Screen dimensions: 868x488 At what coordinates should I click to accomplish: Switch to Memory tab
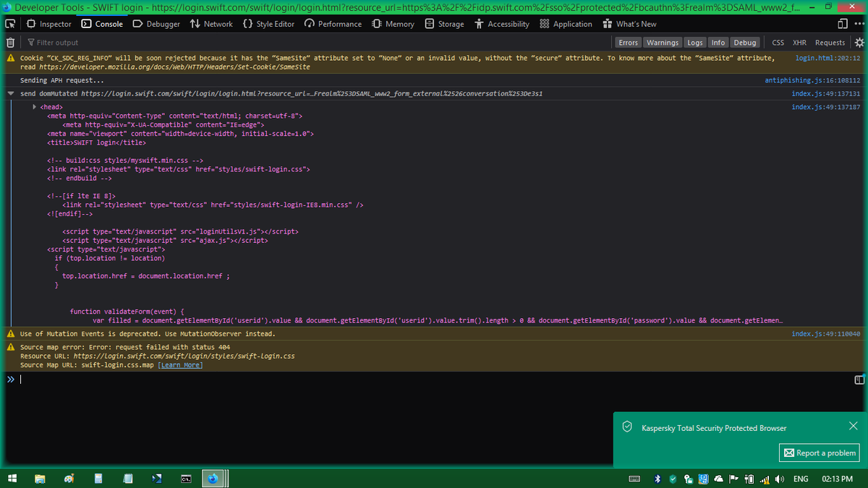[393, 24]
